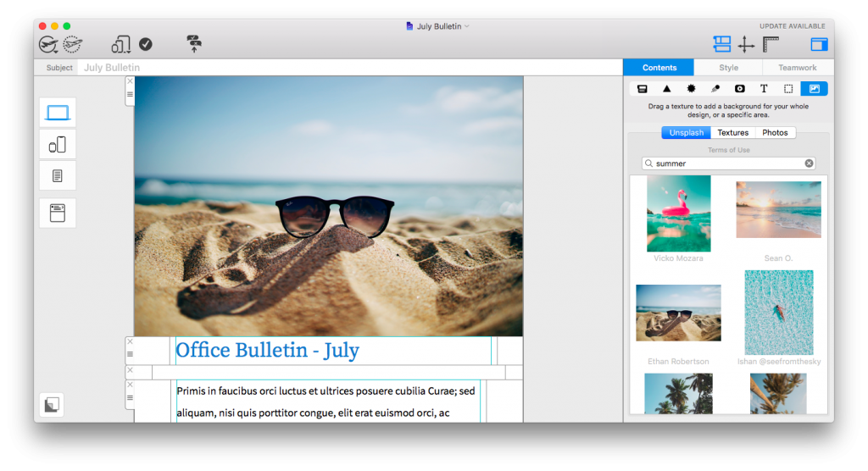Select the Photos source segment
This screenshot has height=471, width=868.
(x=775, y=133)
